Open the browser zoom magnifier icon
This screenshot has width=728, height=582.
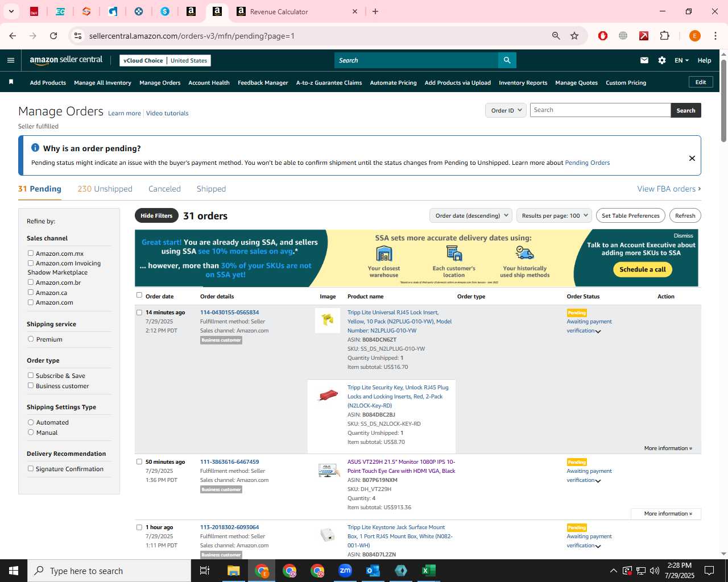click(556, 36)
